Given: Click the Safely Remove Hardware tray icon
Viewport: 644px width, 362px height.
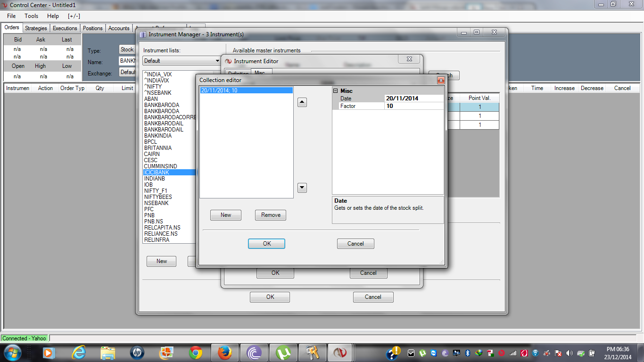Looking at the screenshot, I should pyautogui.click(x=581, y=353).
